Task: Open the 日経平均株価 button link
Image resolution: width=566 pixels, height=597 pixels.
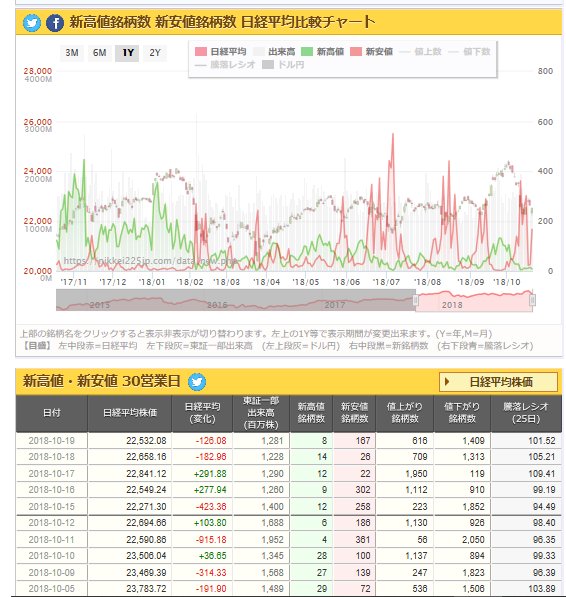Action: pos(498,382)
